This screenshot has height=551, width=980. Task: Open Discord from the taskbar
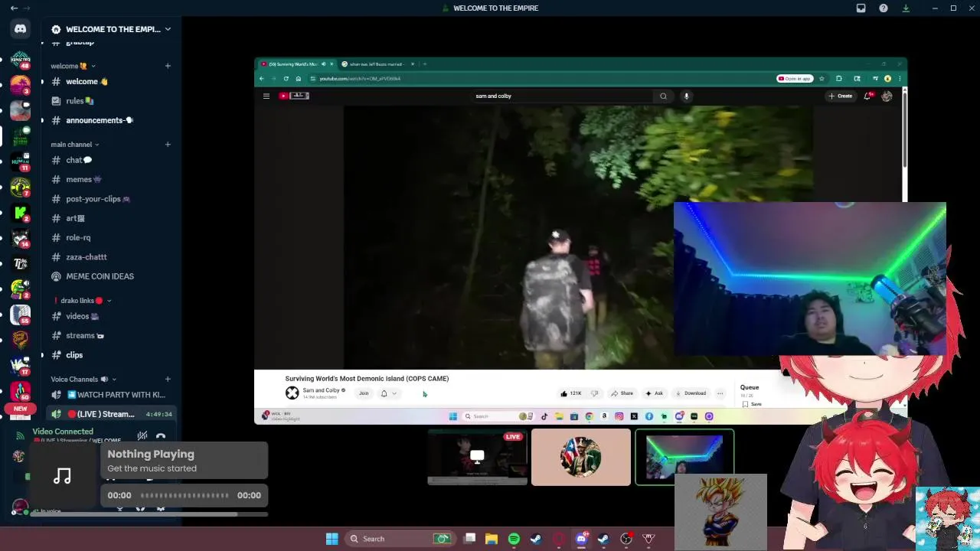tap(581, 539)
